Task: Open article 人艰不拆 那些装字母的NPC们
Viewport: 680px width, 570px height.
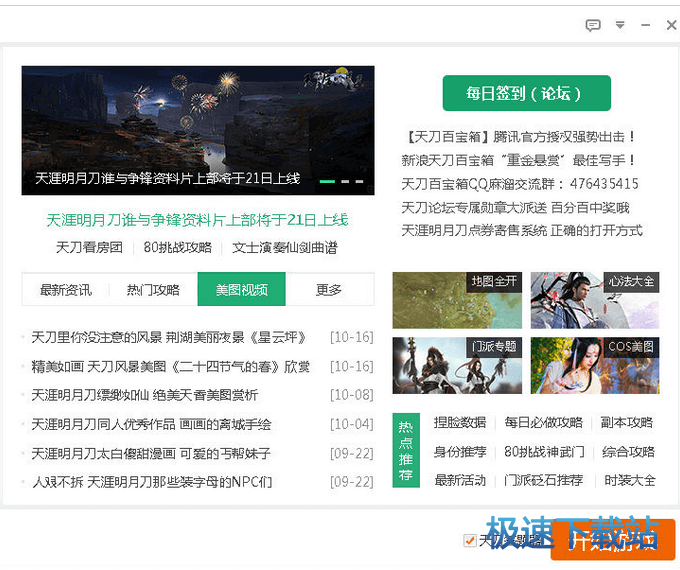Action: point(152,482)
